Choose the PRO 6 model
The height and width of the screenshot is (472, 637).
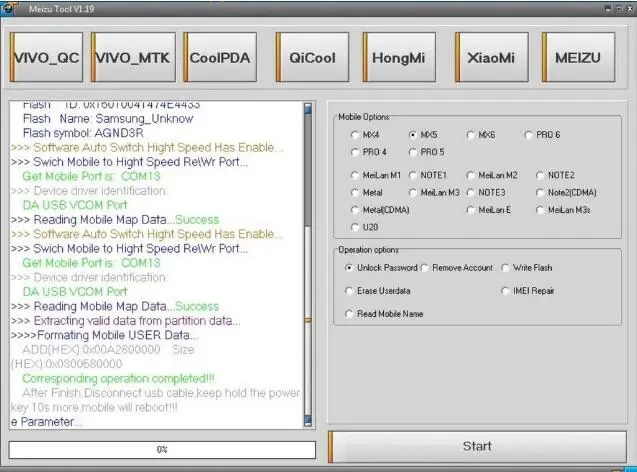click(x=542, y=134)
